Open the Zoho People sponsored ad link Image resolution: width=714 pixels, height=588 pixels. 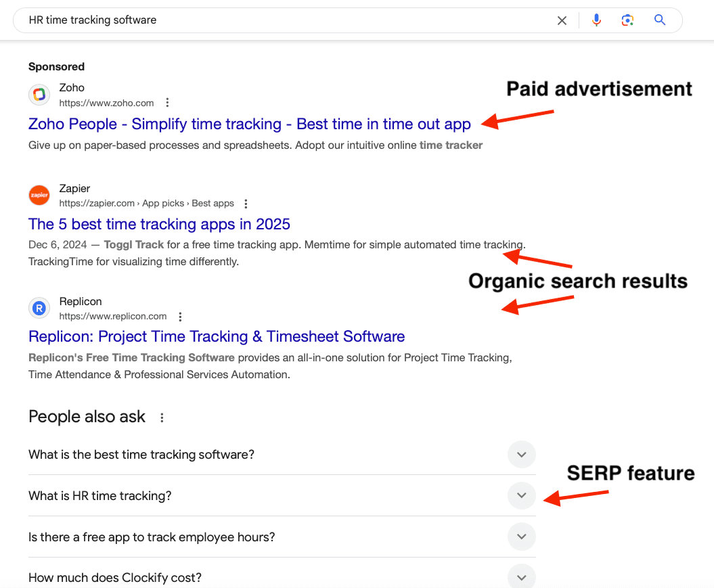249,125
